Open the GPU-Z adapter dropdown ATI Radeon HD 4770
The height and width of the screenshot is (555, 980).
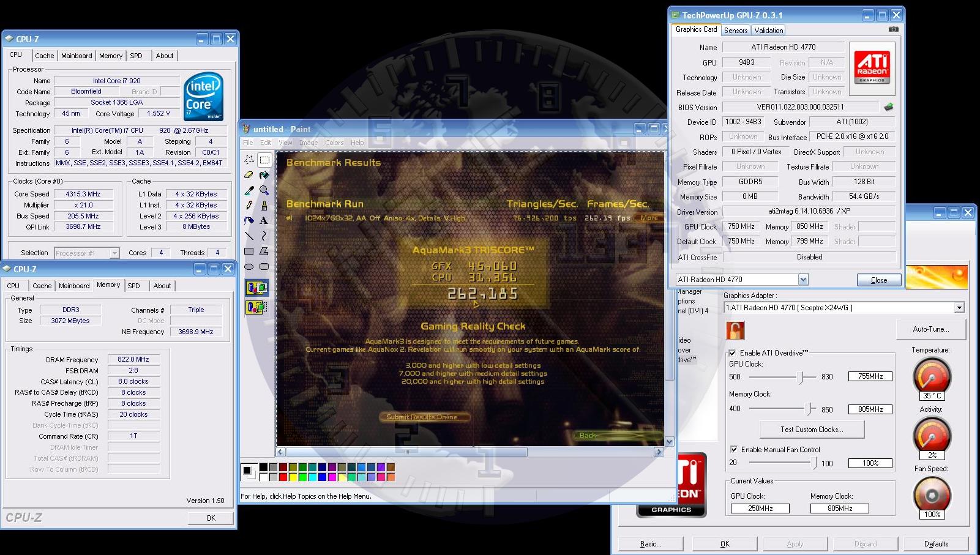pos(803,280)
